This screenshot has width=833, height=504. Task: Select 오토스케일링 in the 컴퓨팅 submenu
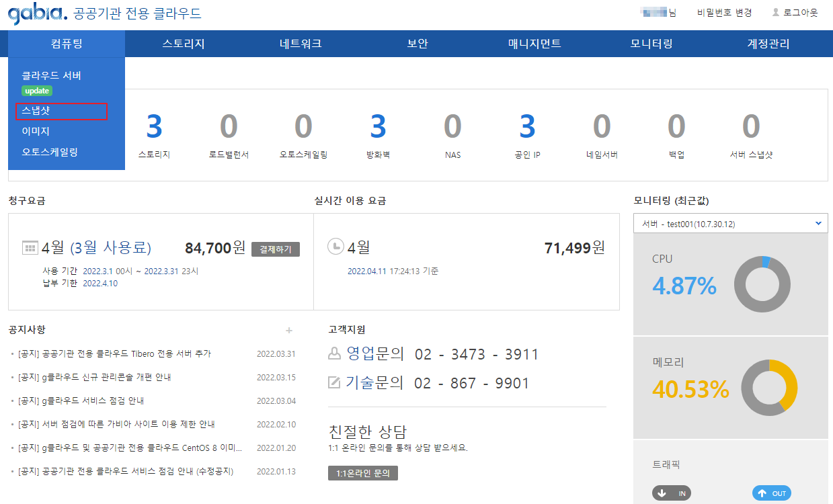click(x=50, y=152)
